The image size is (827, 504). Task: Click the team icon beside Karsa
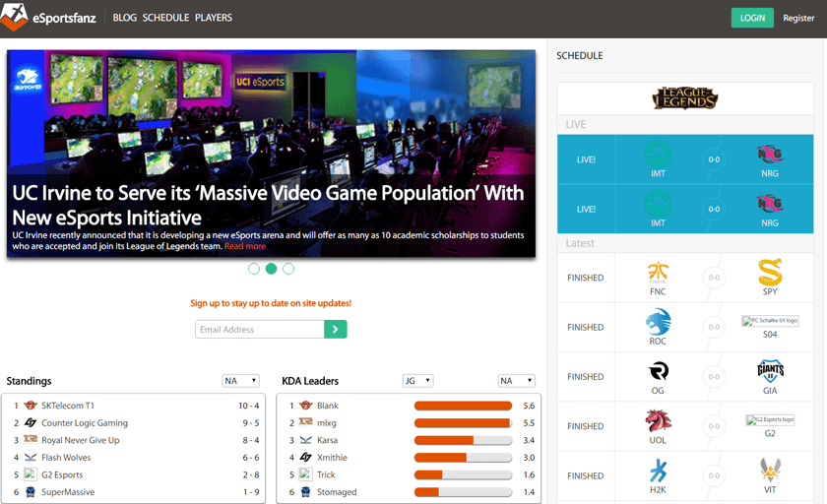coord(306,440)
